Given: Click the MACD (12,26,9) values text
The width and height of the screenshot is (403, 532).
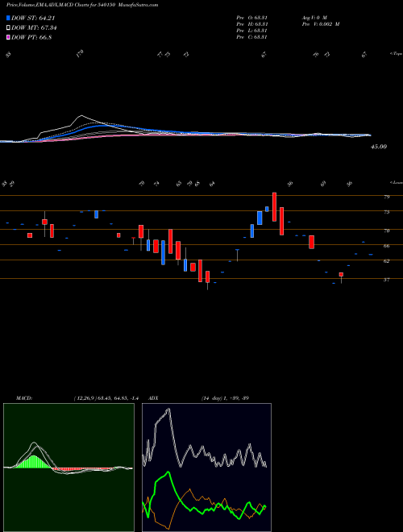Looking at the screenshot, I should click(x=106, y=398).
